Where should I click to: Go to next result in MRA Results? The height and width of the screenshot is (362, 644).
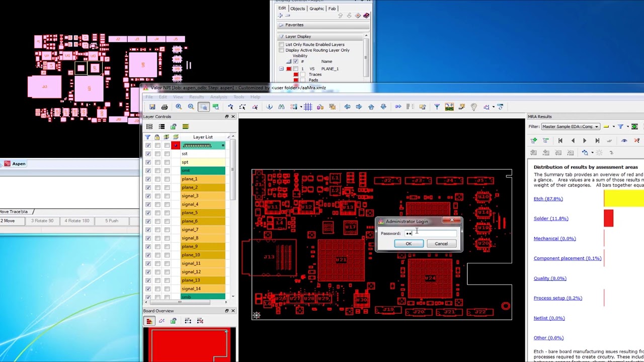(x=585, y=141)
